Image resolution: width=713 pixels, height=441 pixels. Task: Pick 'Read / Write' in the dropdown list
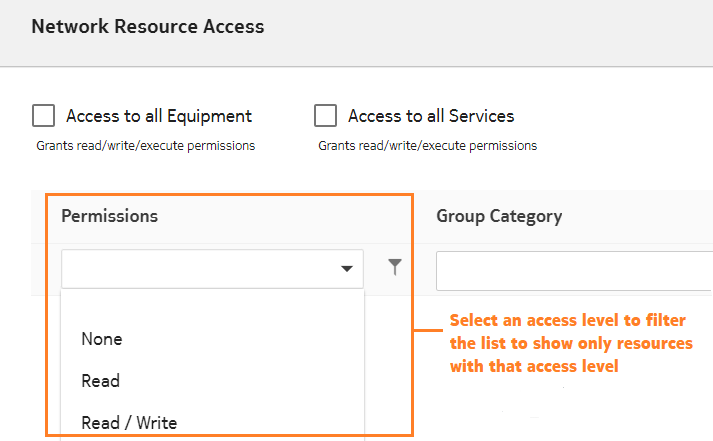129,422
